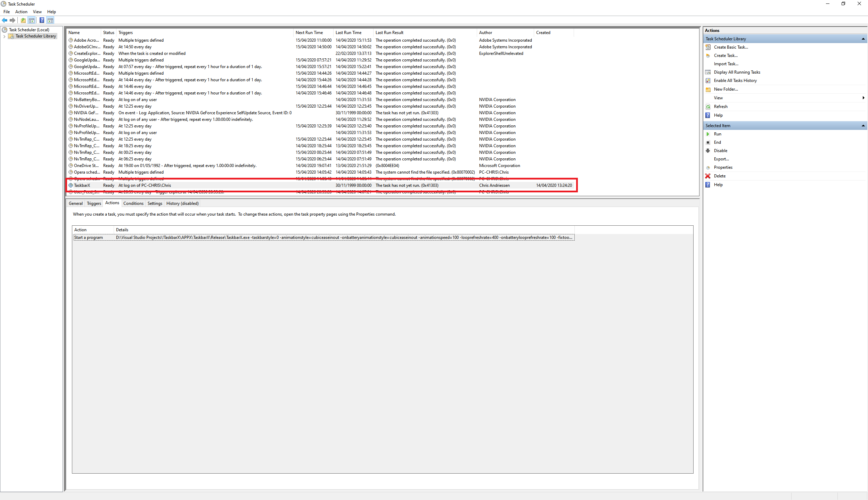Viewport: 868px width, 500px height.
Task: Click the New Folder icon in the Actions pane
Action: point(708,89)
